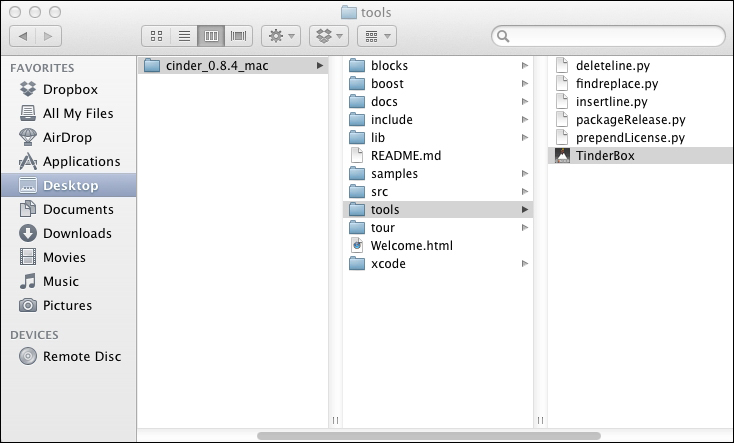Expand cinder_0.8.4_mac using its arrow

point(320,66)
